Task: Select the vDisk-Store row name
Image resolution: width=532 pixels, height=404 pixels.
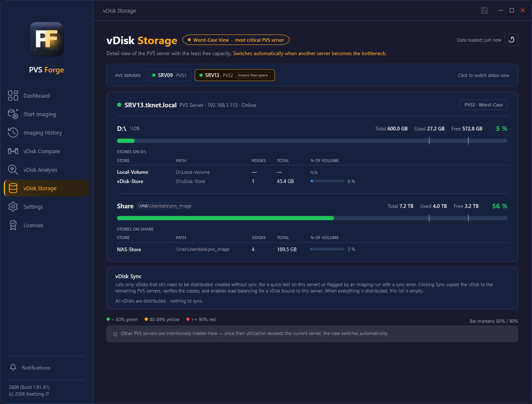Action: [x=130, y=181]
